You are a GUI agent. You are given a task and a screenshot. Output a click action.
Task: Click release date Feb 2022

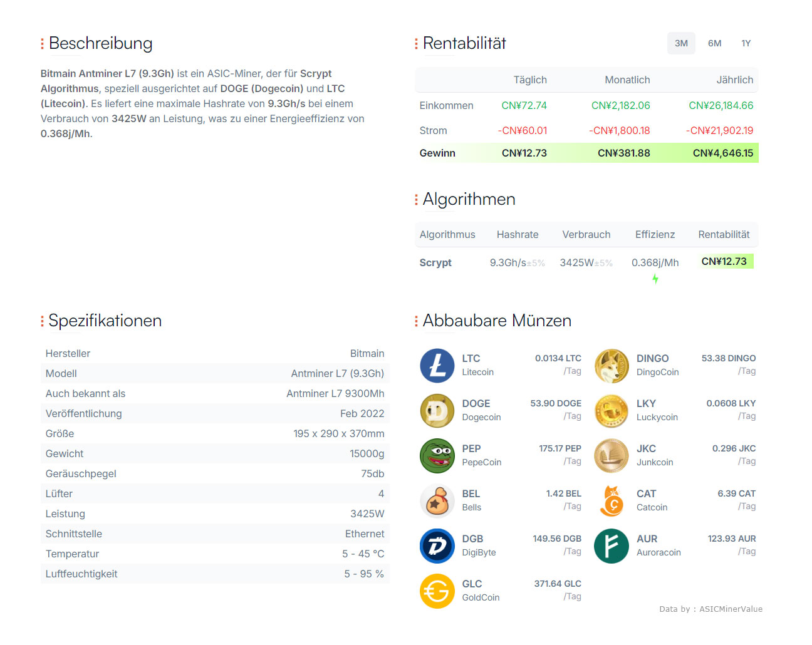coord(362,413)
